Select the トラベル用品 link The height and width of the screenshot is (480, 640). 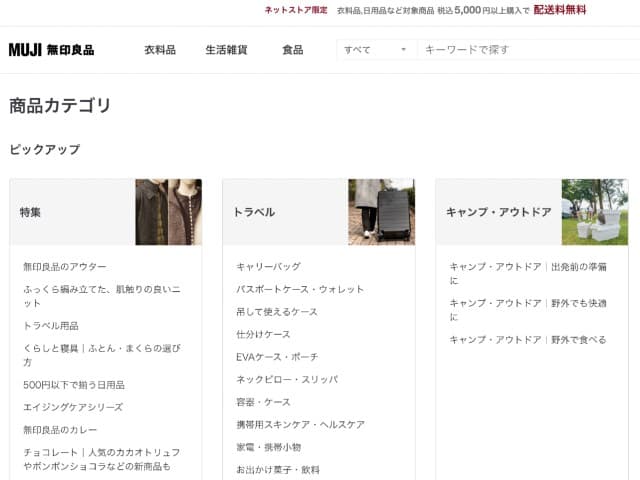pos(51,326)
